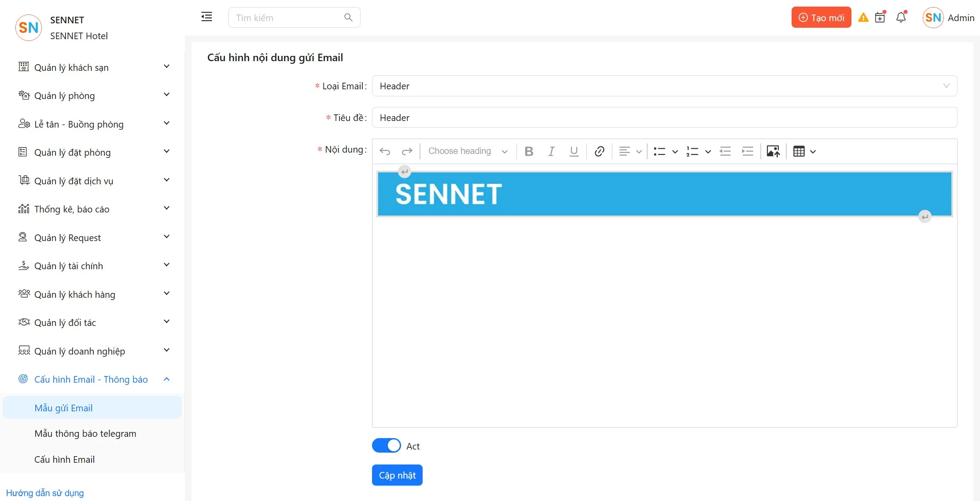
Task: Collapse the sidebar with menu-fold icon
Action: tap(206, 17)
